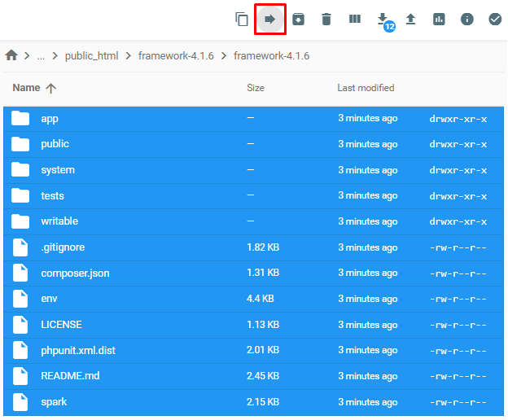Navigate to public_html breadcrumb
The width and height of the screenshot is (508, 420).
pyautogui.click(x=91, y=56)
